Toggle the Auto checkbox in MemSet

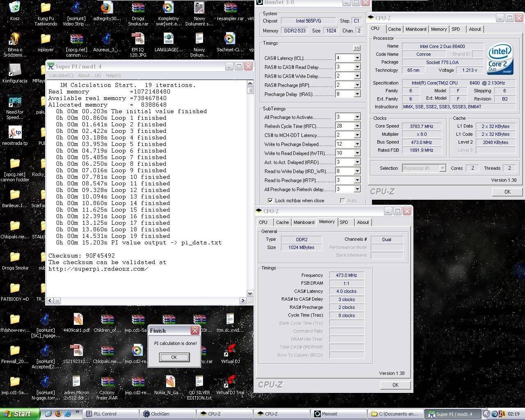click(342, 201)
